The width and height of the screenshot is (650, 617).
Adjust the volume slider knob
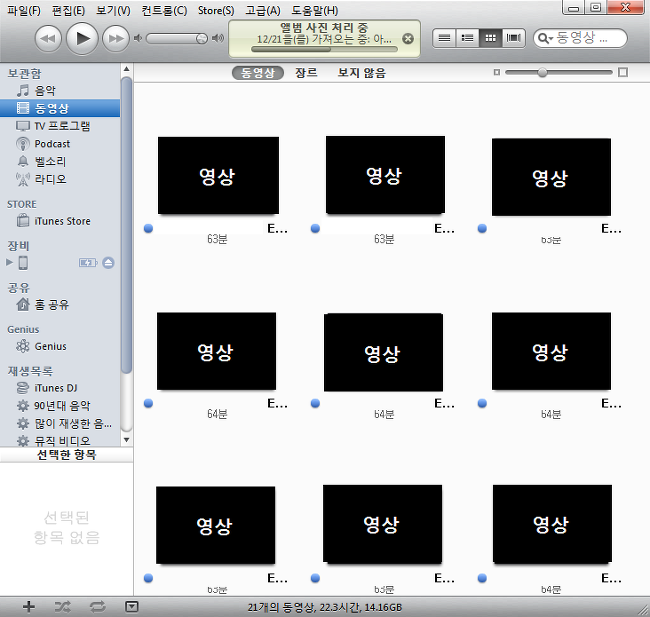coord(201,39)
